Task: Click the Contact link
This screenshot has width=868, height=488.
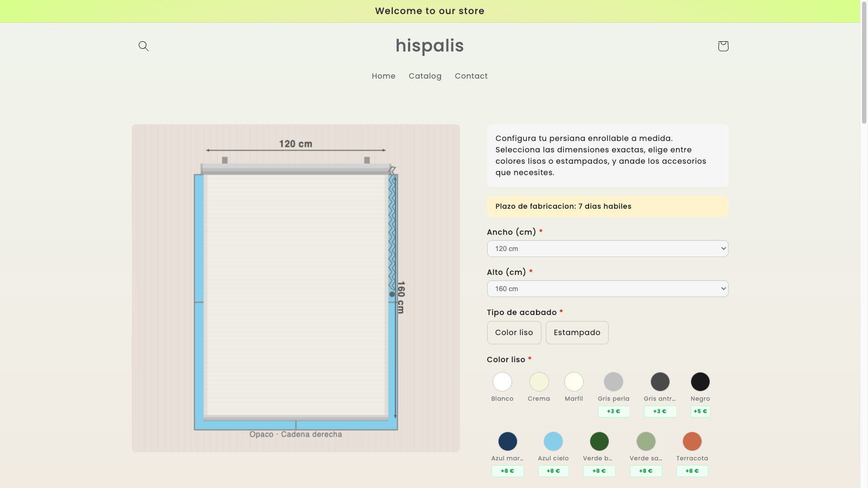Action: pyautogui.click(x=471, y=76)
